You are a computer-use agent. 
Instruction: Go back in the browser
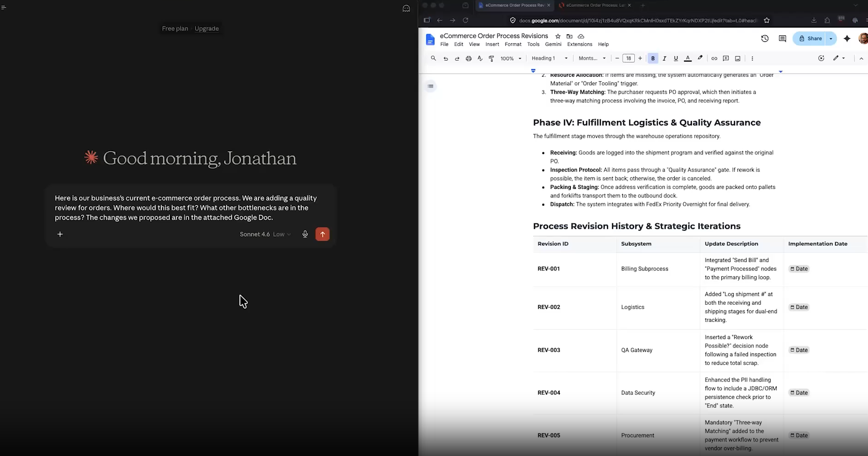click(x=439, y=20)
